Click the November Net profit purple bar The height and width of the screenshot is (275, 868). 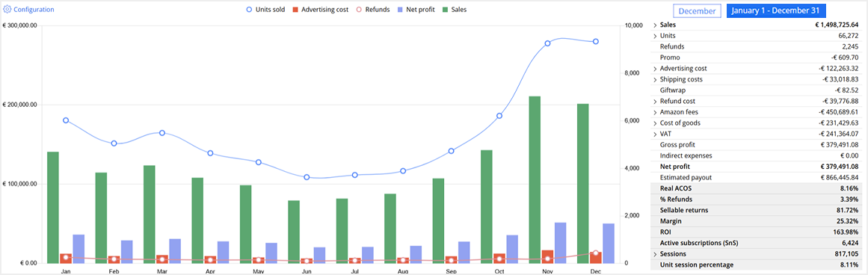coord(560,243)
